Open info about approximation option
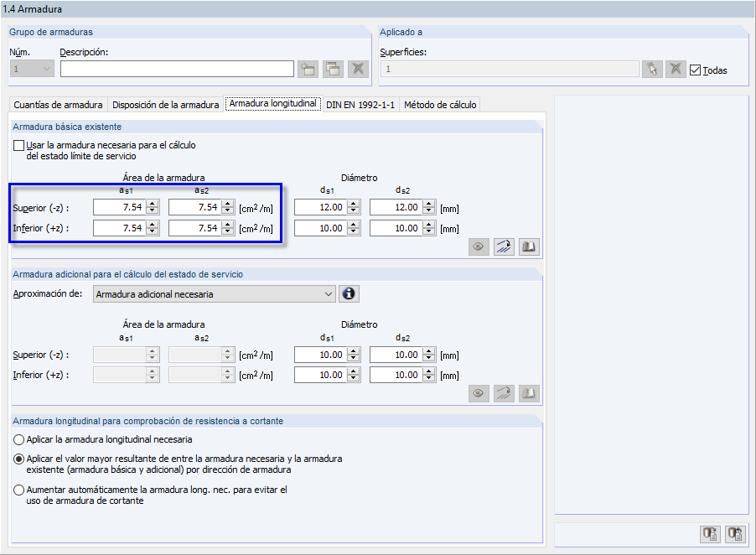756x555 pixels. pyautogui.click(x=349, y=293)
